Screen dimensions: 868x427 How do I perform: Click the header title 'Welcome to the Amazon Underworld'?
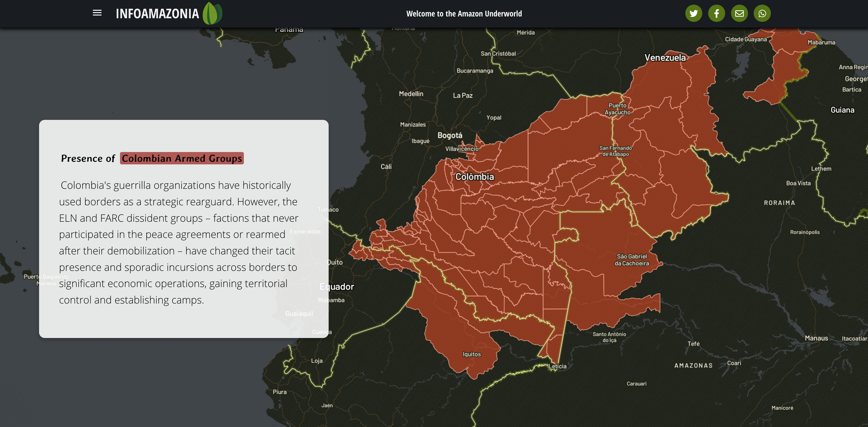click(464, 14)
